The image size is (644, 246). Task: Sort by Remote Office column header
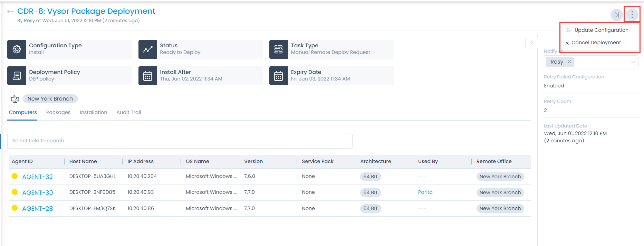coord(494,161)
